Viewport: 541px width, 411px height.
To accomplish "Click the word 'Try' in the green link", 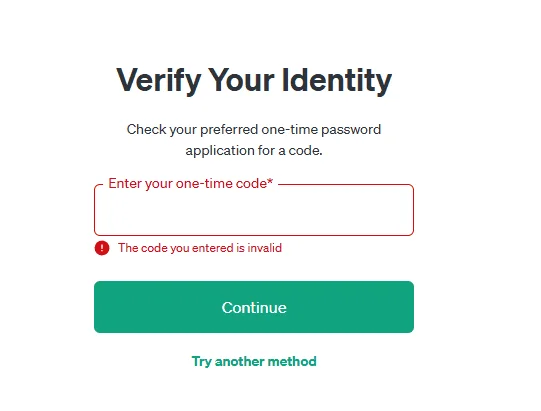I will point(201,362).
